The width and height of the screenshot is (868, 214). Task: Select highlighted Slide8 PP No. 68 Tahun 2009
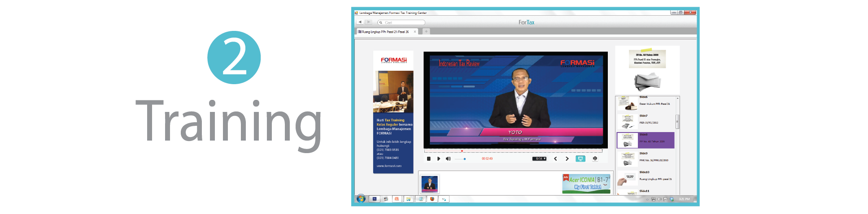[646, 140]
